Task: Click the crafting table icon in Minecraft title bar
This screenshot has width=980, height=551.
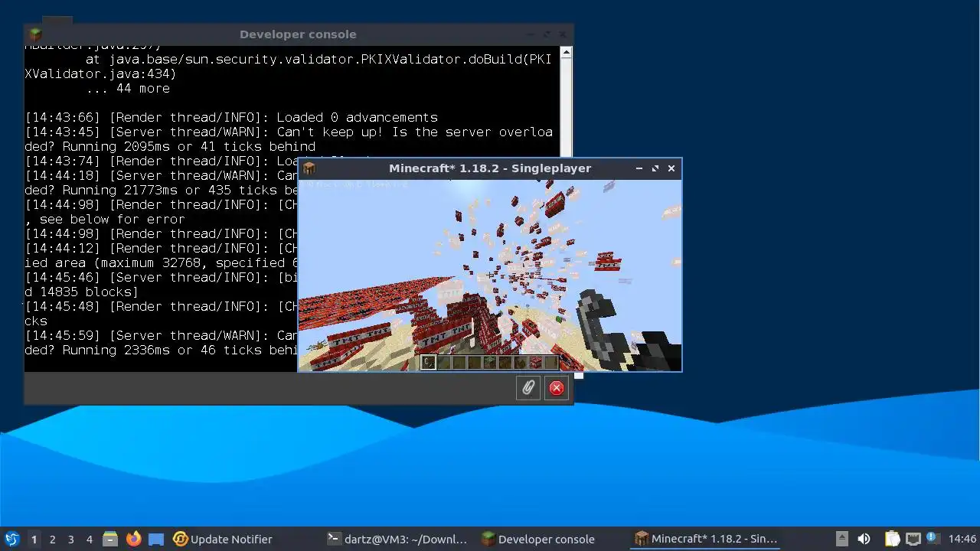Action: [x=309, y=168]
